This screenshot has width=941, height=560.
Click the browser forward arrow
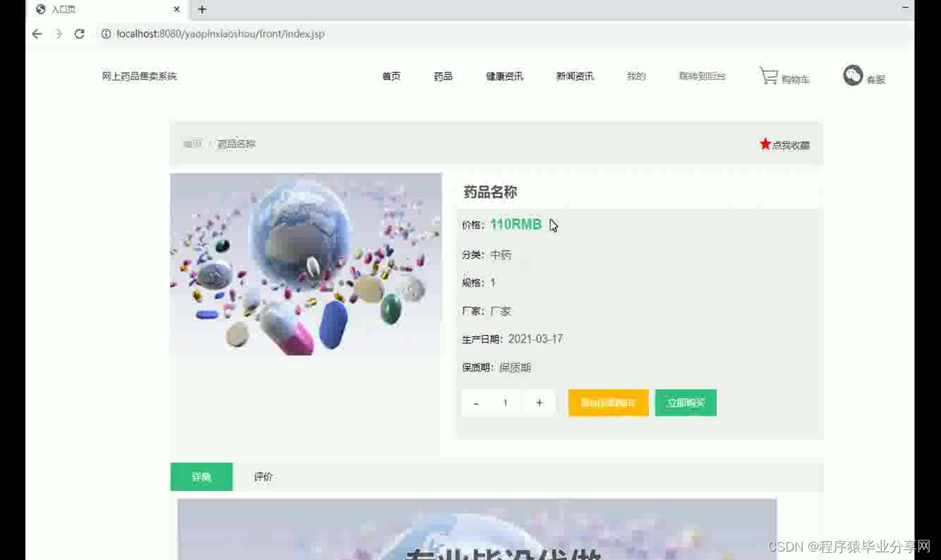[x=59, y=34]
